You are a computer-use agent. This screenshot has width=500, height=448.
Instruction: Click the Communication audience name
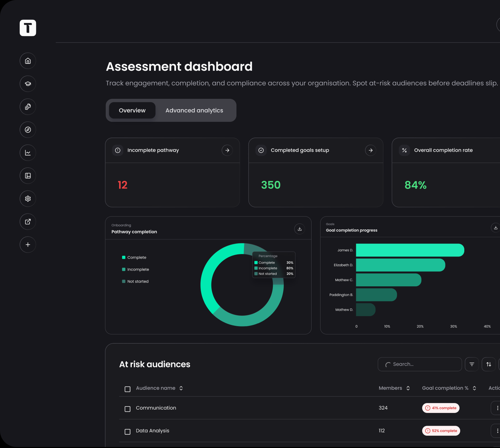click(x=156, y=408)
